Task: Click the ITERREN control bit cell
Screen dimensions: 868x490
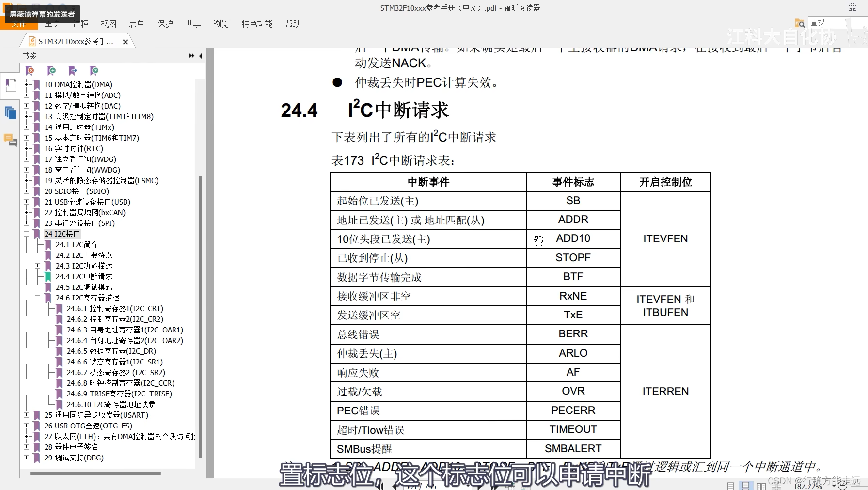Action: click(x=665, y=391)
